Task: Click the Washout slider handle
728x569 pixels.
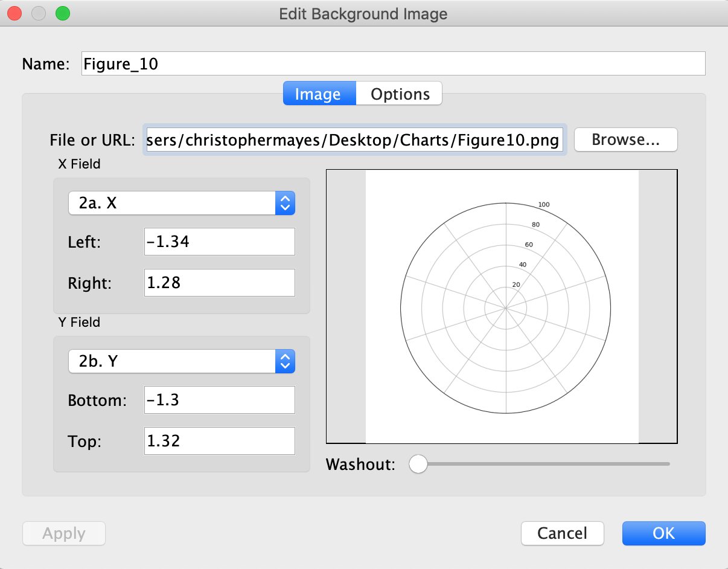Action: click(418, 464)
